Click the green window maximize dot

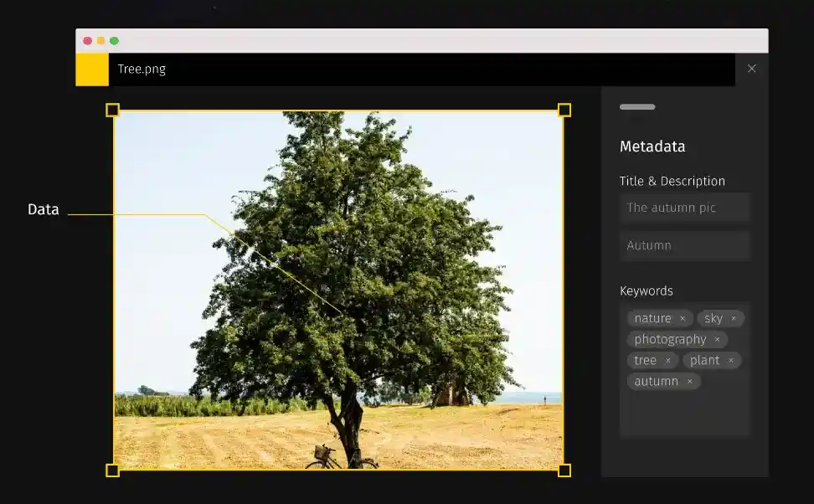114,41
